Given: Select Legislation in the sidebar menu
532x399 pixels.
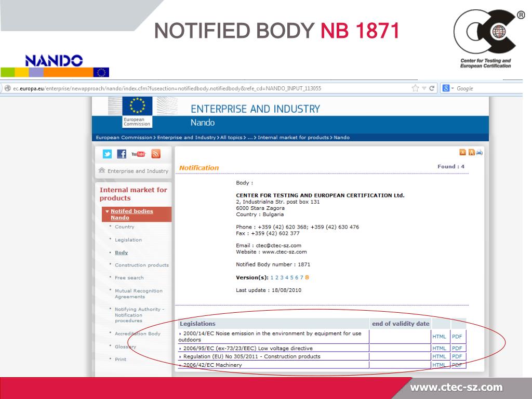Looking at the screenshot, I should coord(128,240).
